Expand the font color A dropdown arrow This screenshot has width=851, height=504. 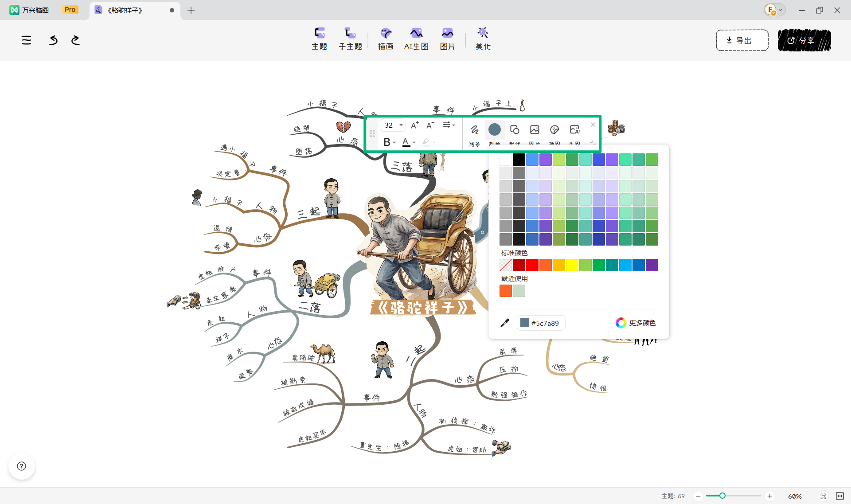coord(414,142)
